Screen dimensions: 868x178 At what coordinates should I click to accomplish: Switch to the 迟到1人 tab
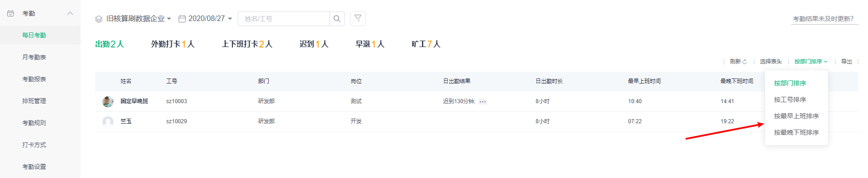[x=314, y=44]
